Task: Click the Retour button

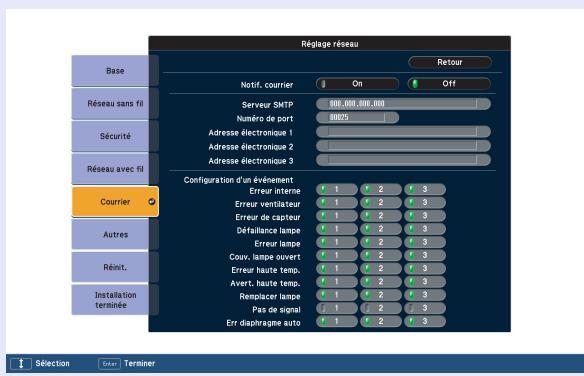Action: pyautogui.click(x=450, y=62)
